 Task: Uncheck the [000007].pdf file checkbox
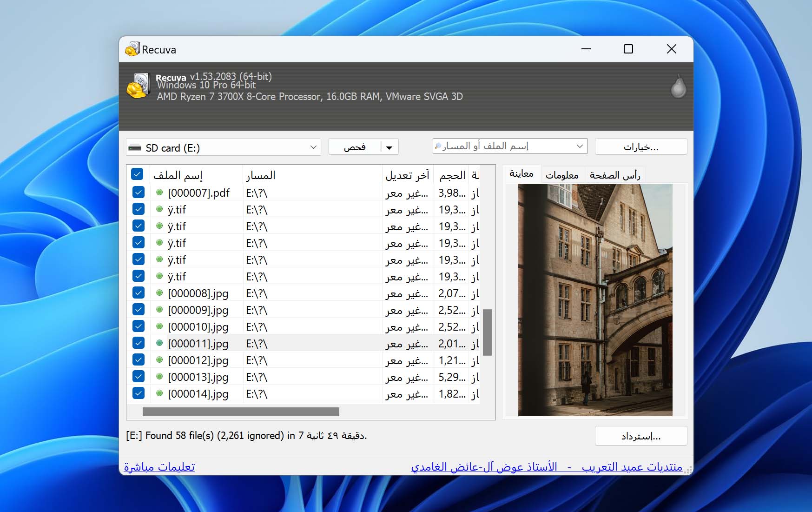(138, 192)
